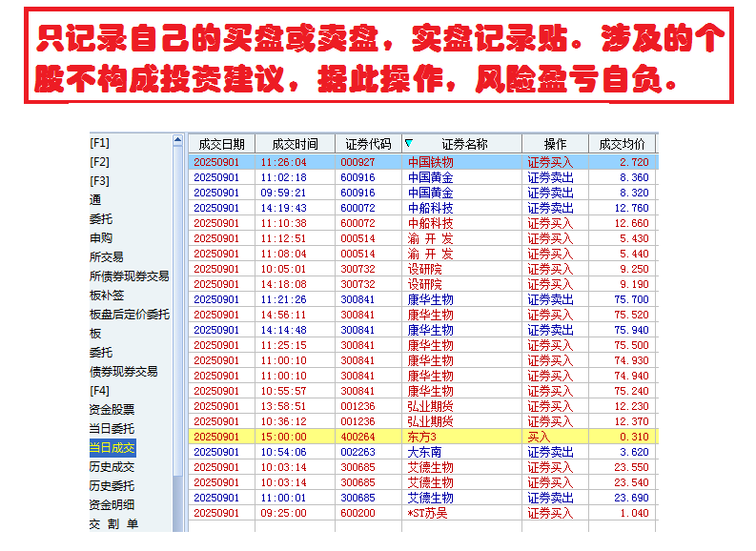Open the [F2] sidebar entry

pyautogui.click(x=99, y=162)
